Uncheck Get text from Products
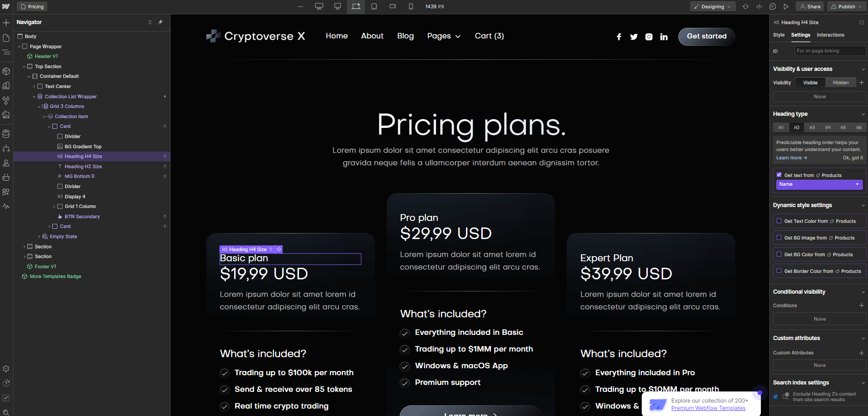 click(779, 175)
